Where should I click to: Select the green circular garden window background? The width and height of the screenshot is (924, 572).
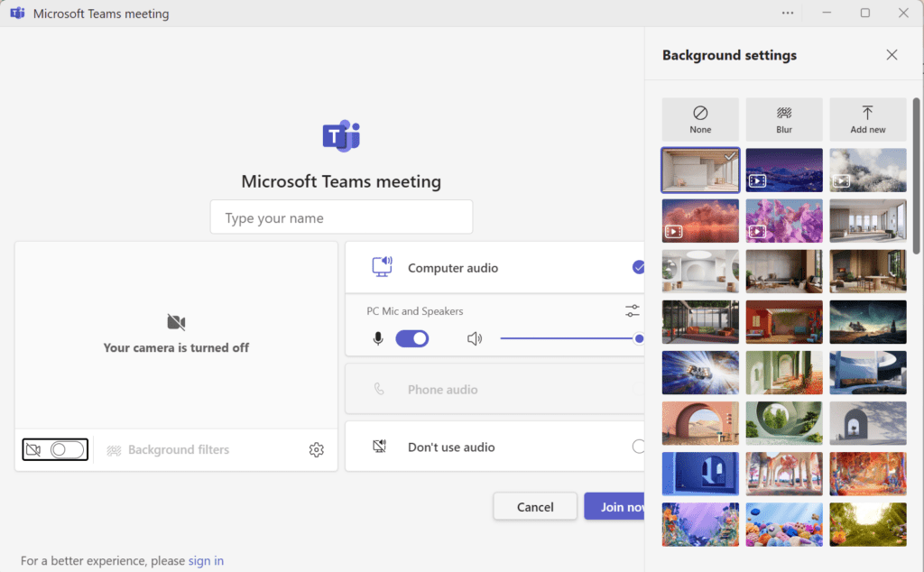[x=784, y=423]
